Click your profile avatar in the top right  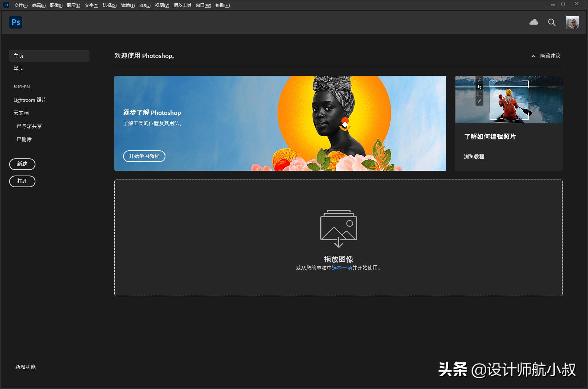click(573, 22)
